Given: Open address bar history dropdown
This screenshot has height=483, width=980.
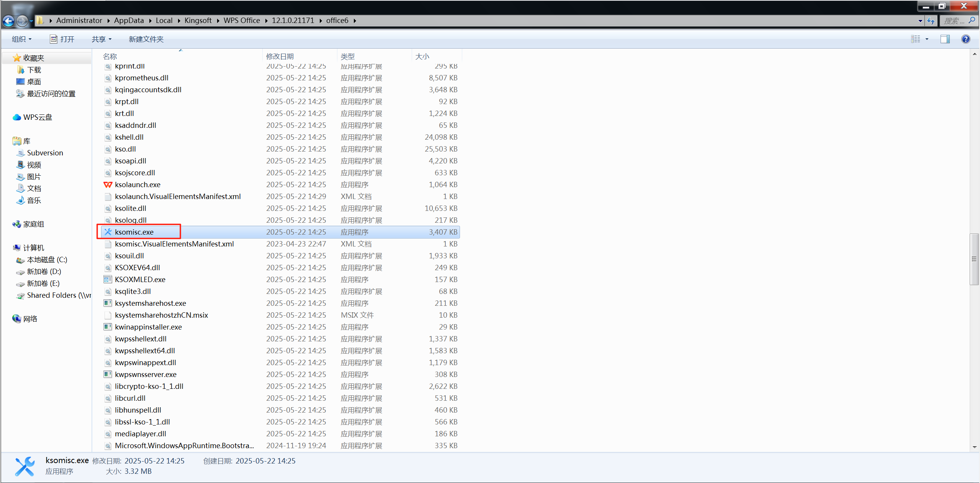Looking at the screenshot, I should tap(920, 21).
